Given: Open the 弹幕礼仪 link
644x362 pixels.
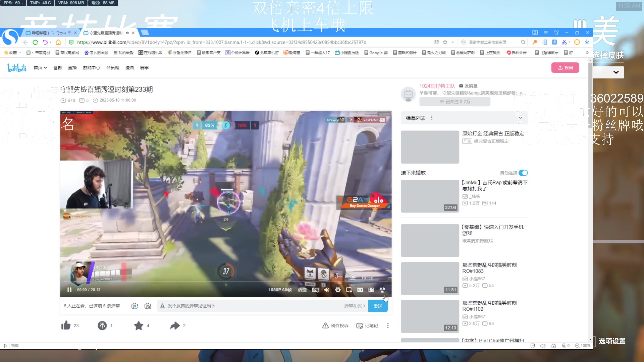Looking at the screenshot, I should click(355, 306).
